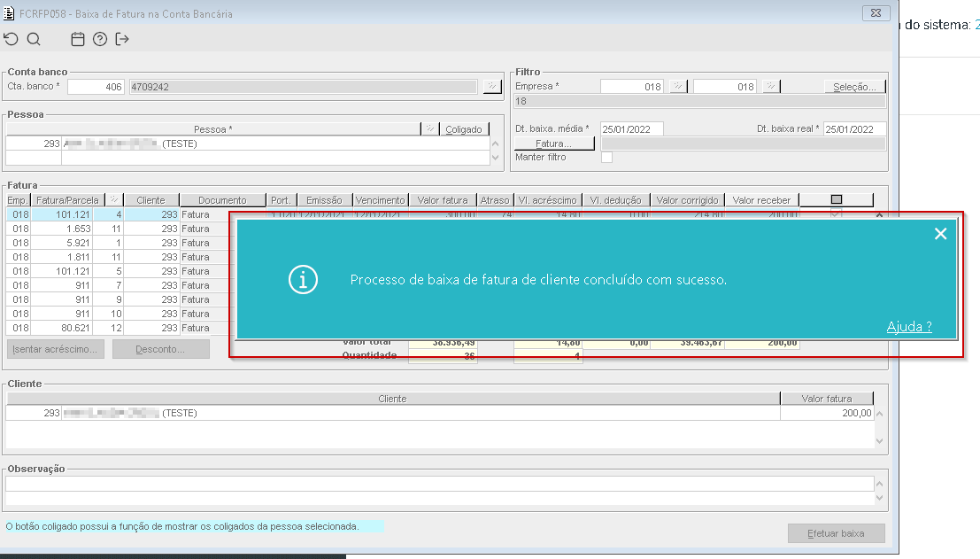980x559 pixels.
Task: Click person row 293 (TESTE) in Pessoa grid
Action: click(248, 144)
